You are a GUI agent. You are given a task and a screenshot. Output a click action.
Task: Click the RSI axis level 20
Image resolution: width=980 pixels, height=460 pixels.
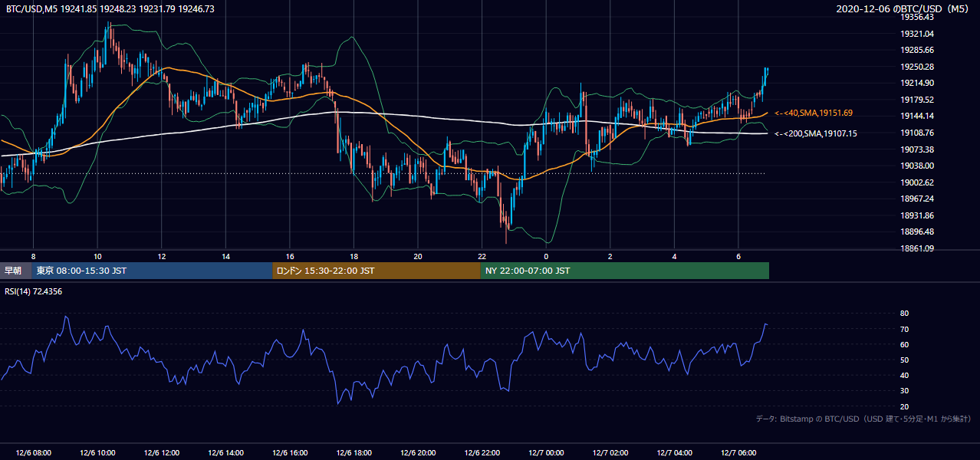904,406
